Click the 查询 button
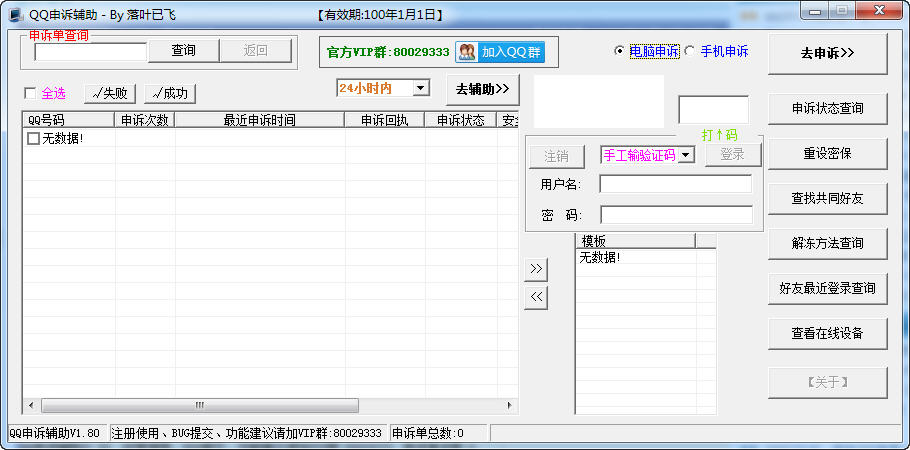The width and height of the screenshot is (910, 450). tap(183, 51)
